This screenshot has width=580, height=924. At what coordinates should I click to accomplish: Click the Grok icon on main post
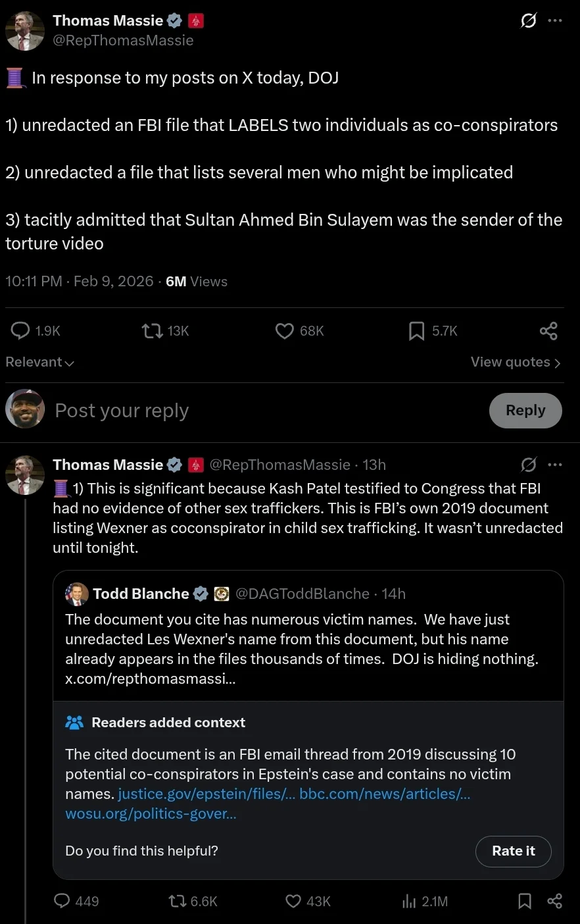pyautogui.click(x=528, y=20)
